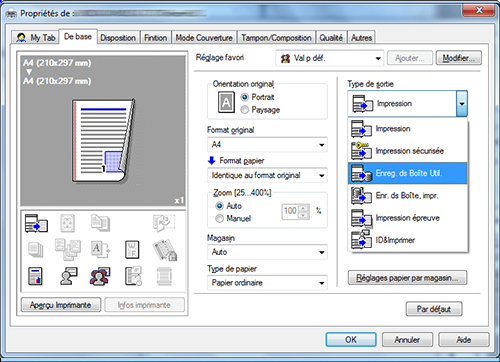500x362 pixels.
Task: Click the document with colored chart icon
Action: [35, 276]
